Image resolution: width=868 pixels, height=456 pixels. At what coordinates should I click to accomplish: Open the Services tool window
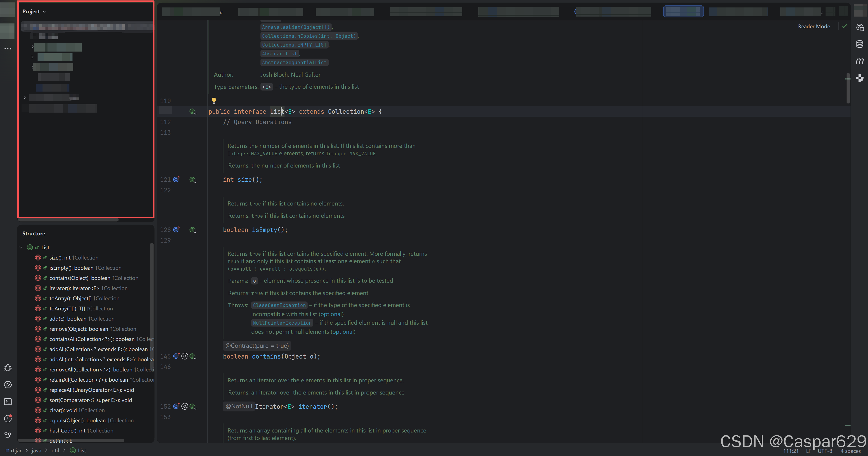tap(8, 385)
